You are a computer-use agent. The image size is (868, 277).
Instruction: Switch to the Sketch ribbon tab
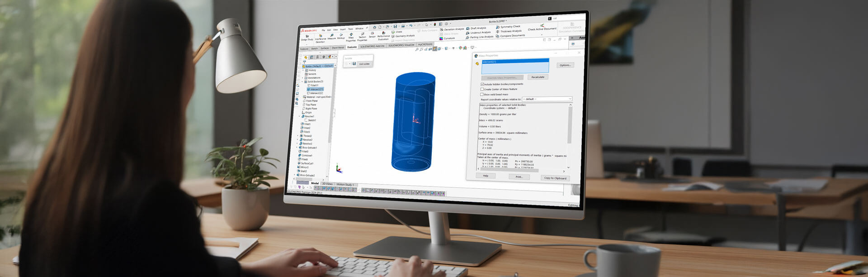coord(314,48)
